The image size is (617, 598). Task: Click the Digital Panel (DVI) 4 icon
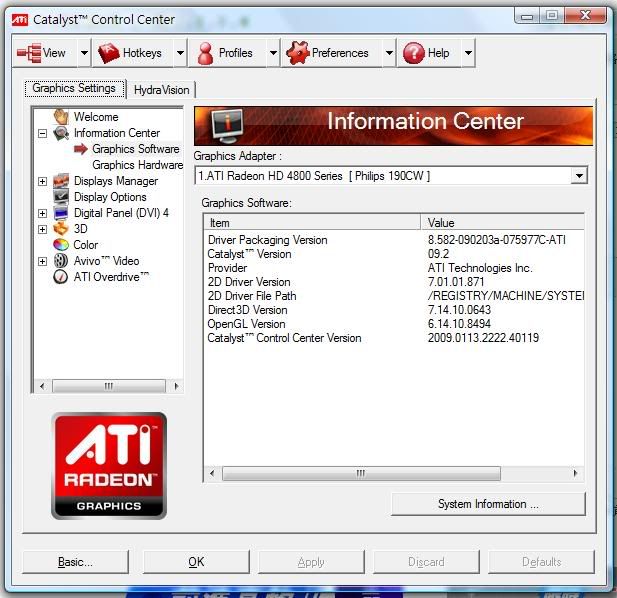click(61, 213)
